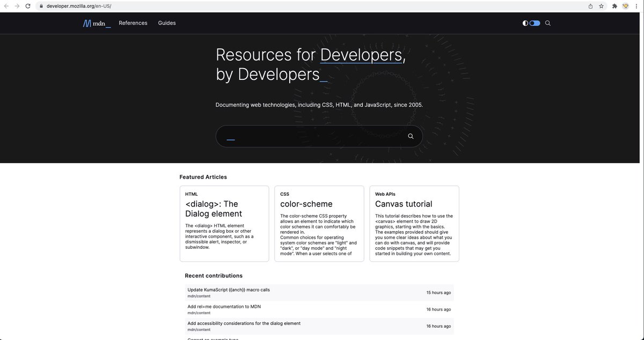
Task: Click the Web APIs category label
Action: point(385,194)
